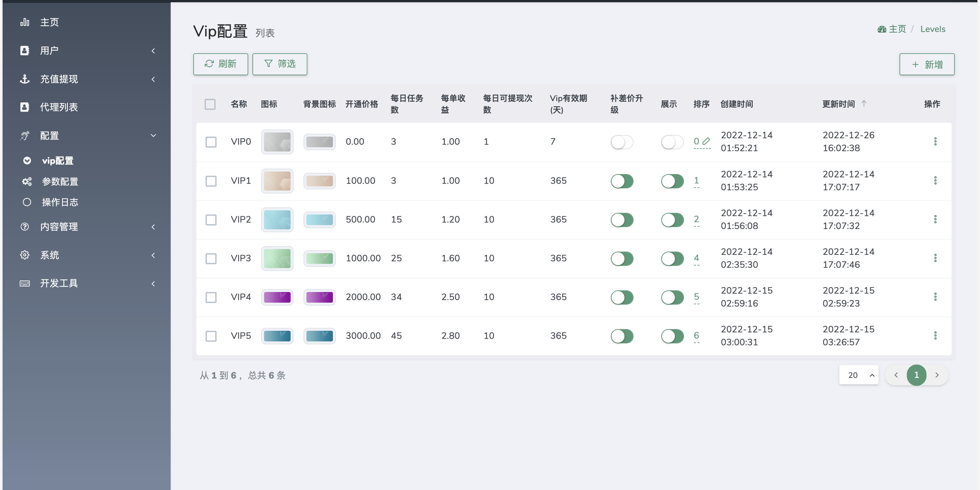The image size is (980, 490).
Task: Click the 刷新 refresh button
Action: pyautogui.click(x=221, y=64)
